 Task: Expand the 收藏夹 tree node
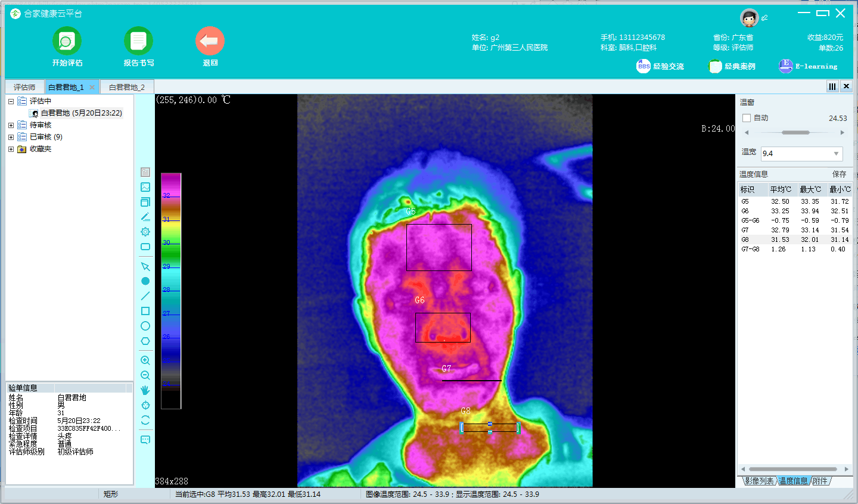[11, 149]
